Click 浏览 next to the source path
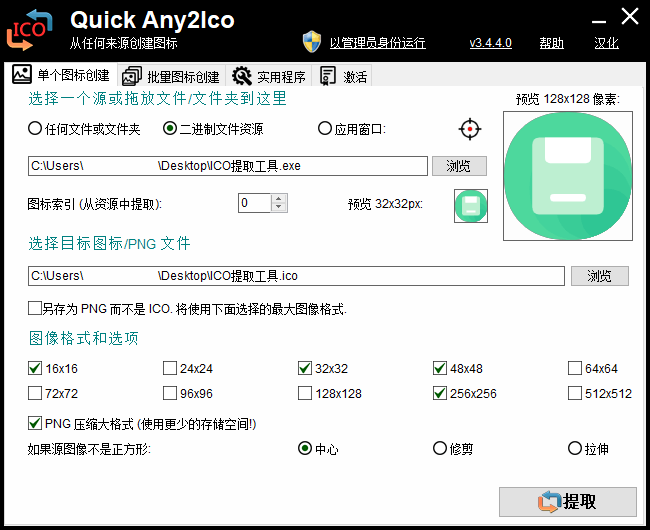650x530 pixels. point(458,166)
